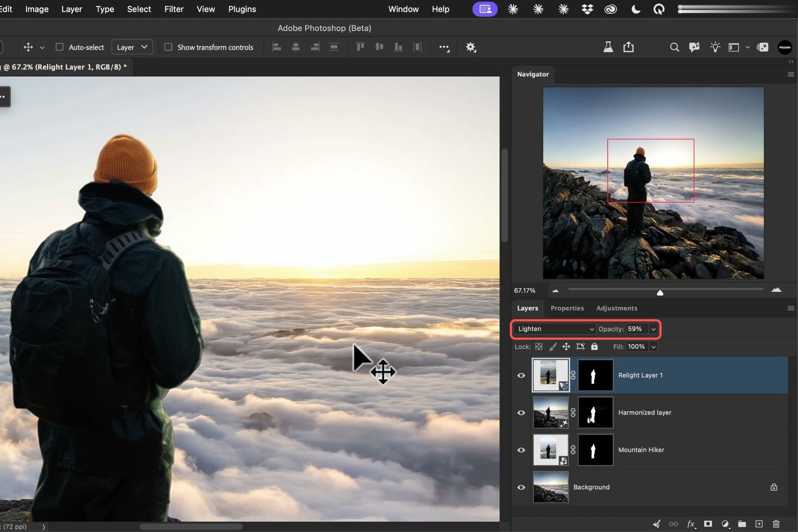Toggle lock transparent pixels
This screenshot has height=532, width=798.
point(539,347)
